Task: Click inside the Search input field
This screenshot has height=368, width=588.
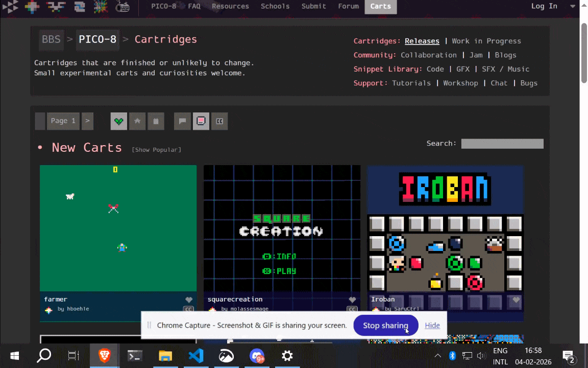Action: click(502, 144)
